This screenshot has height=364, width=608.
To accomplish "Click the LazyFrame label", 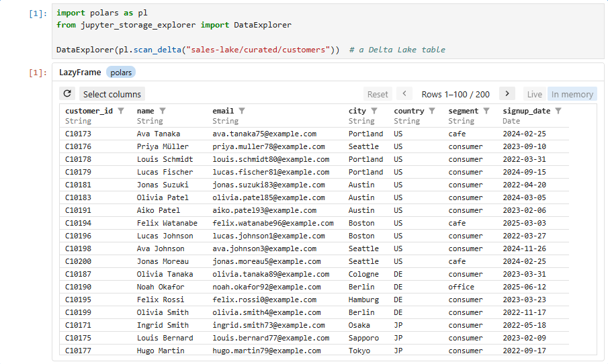I will click(80, 73).
